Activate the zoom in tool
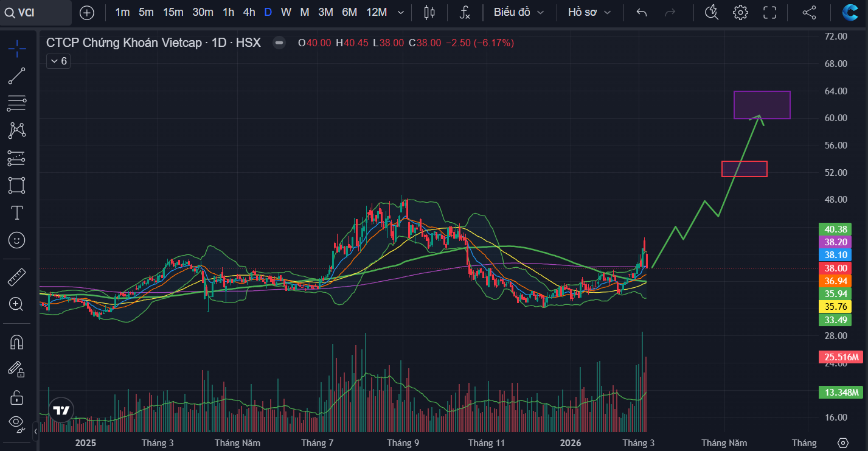This screenshot has height=451, width=868. click(x=17, y=304)
